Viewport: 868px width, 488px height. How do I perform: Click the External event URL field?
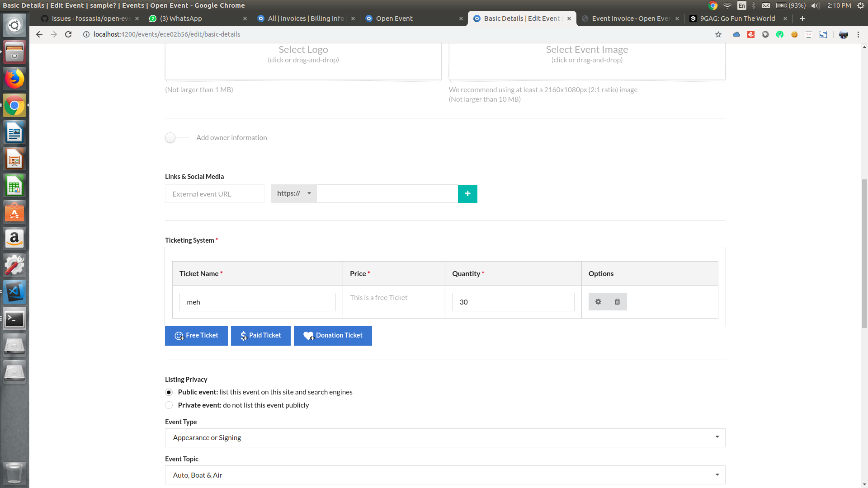215,194
